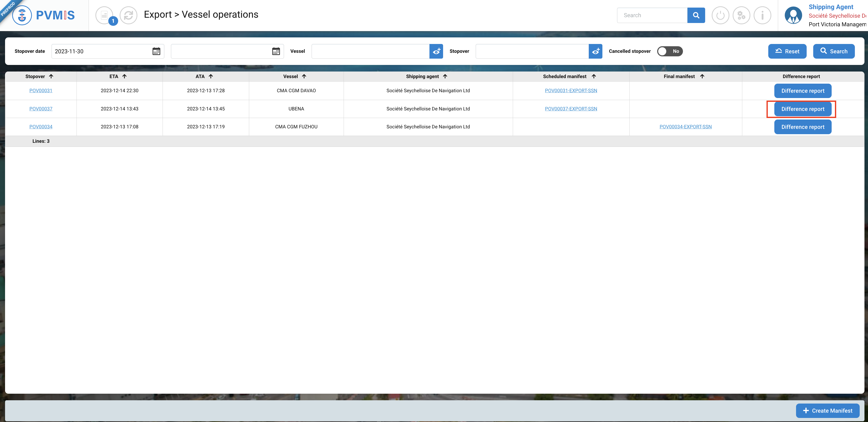868x422 pixels.
Task: Click the documents notification icon with badge
Action: 105,15
